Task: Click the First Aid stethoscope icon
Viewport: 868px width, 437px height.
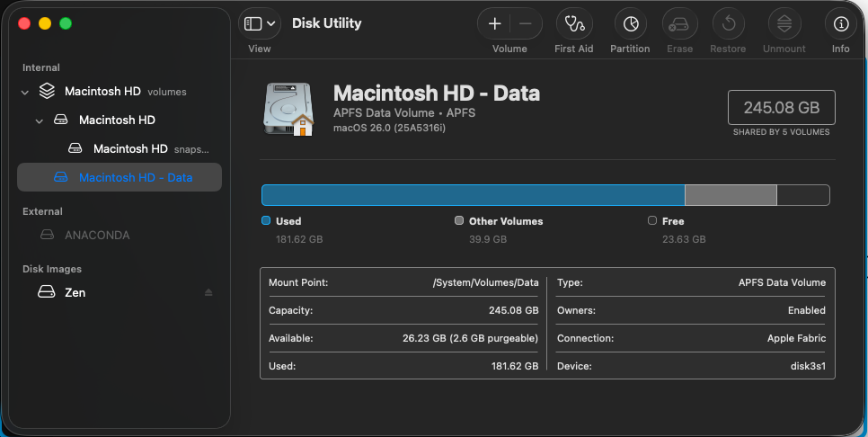Action: [573, 24]
